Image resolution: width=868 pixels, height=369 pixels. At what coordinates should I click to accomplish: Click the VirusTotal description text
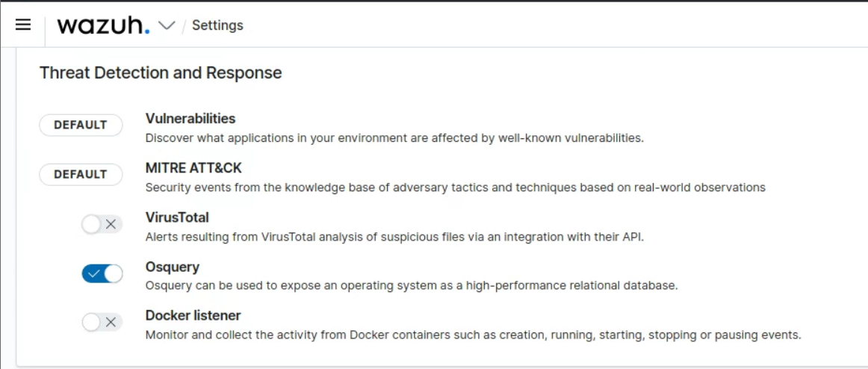point(394,237)
